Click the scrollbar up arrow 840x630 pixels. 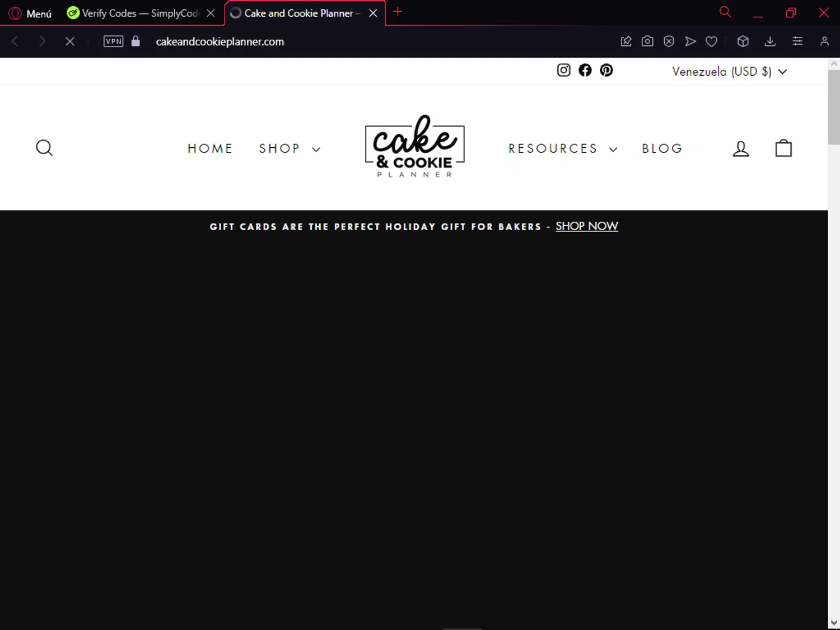pyautogui.click(x=834, y=64)
